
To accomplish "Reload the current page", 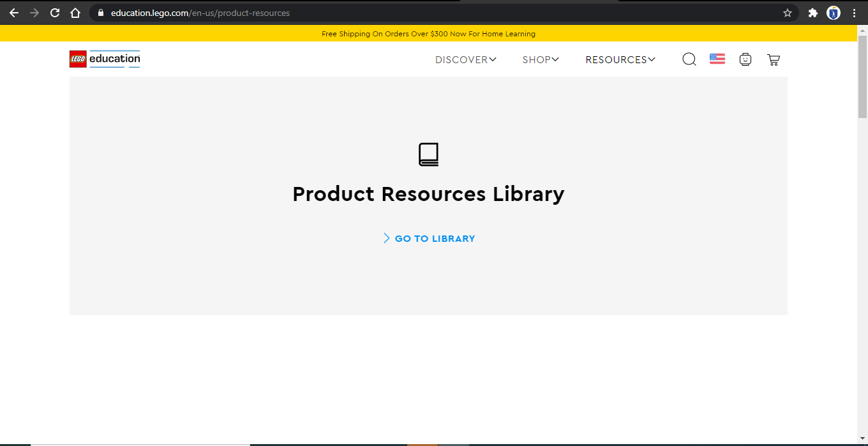I will click(x=55, y=13).
